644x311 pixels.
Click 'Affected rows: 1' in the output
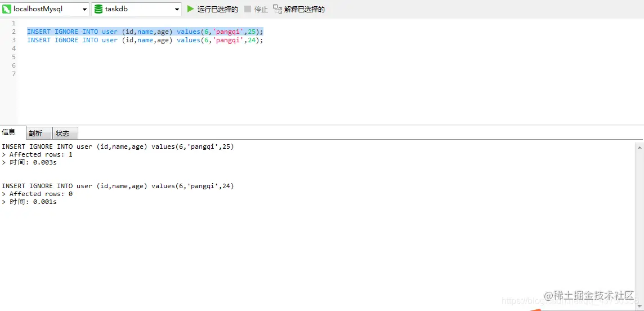click(41, 154)
